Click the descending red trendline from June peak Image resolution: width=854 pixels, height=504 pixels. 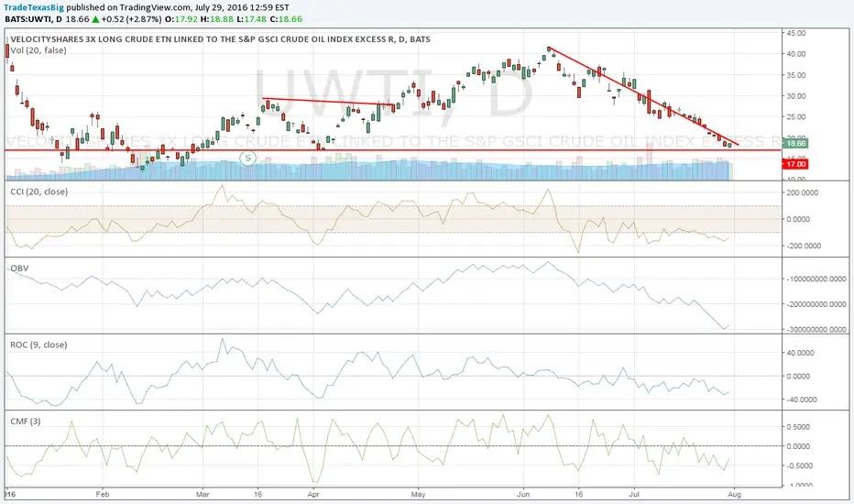(644, 96)
